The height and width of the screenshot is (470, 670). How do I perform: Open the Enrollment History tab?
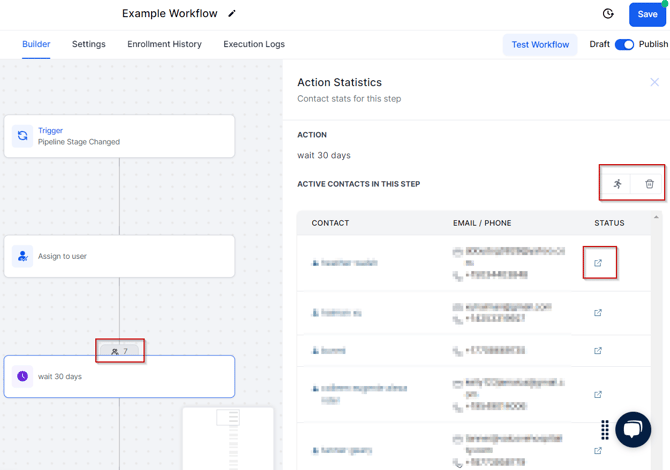tap(164, 45)
